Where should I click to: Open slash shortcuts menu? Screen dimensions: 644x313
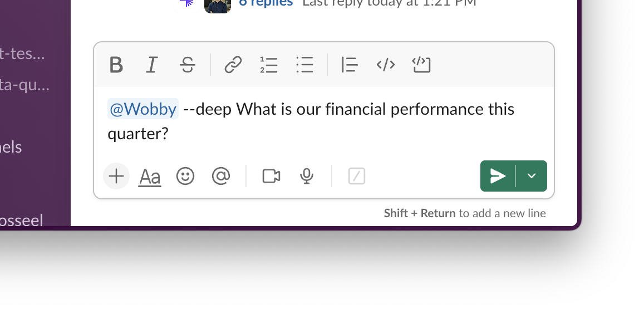click(357, 177)
